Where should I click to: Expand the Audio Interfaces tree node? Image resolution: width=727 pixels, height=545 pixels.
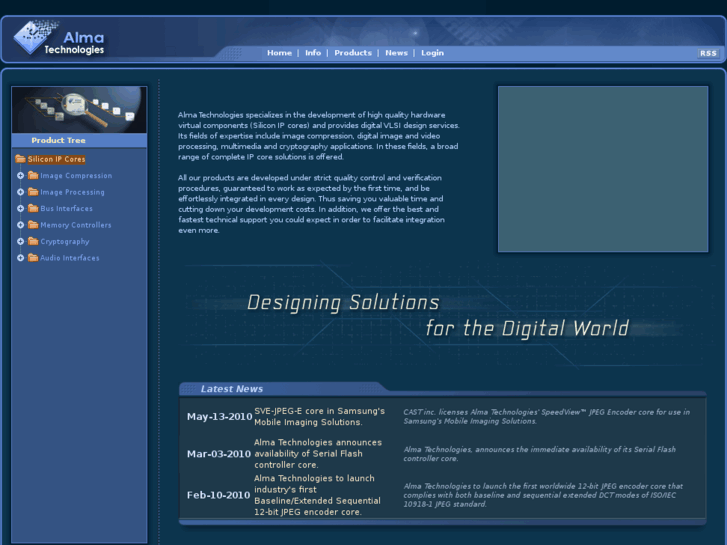pos(20,258)
